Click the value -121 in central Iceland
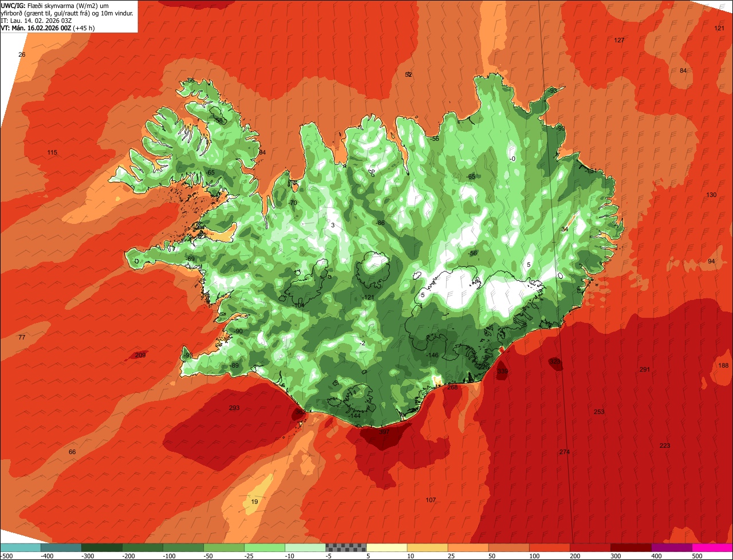 pos(368,297)
